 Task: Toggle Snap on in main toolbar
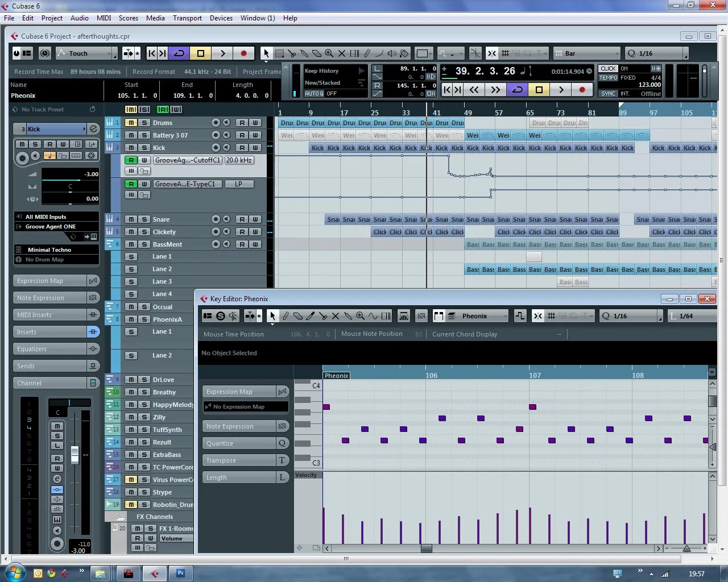(491, 53)
